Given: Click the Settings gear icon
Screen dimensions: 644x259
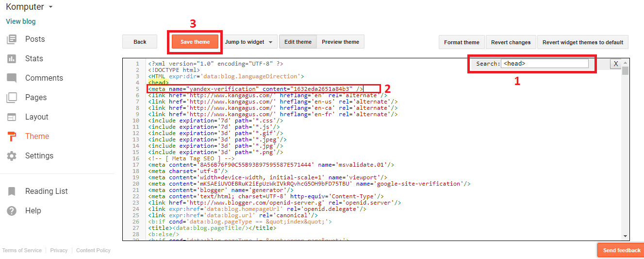Looking at the screenshot, I should pyautogui.click(x=12, y=156).
